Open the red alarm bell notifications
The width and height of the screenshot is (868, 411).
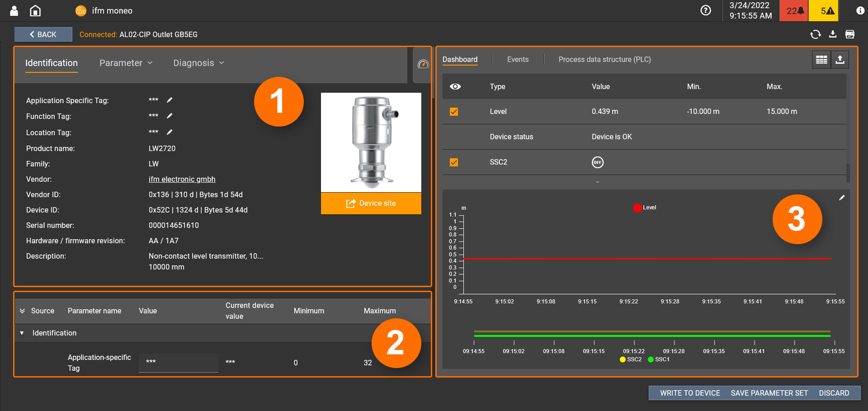tap(794, 11)
